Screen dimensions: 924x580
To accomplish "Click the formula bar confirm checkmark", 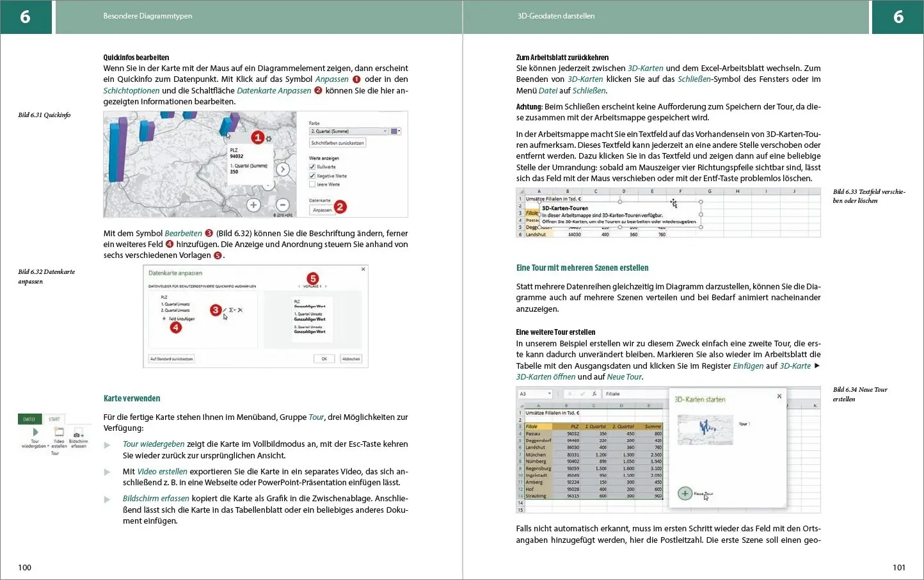I will point(582,394).
